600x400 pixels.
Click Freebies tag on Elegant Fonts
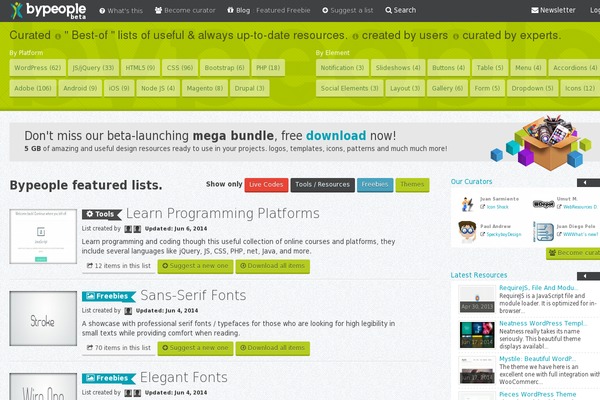(x=109, y=378)
